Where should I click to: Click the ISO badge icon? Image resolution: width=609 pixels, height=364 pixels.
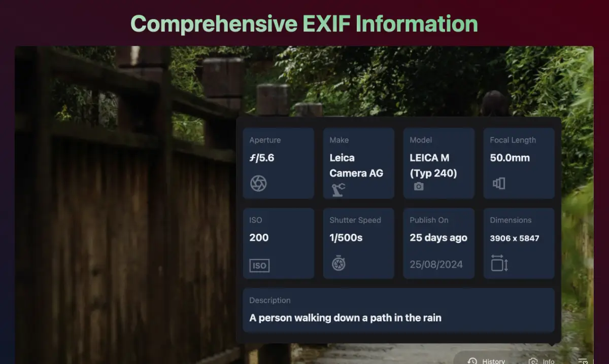coord(259,265)
